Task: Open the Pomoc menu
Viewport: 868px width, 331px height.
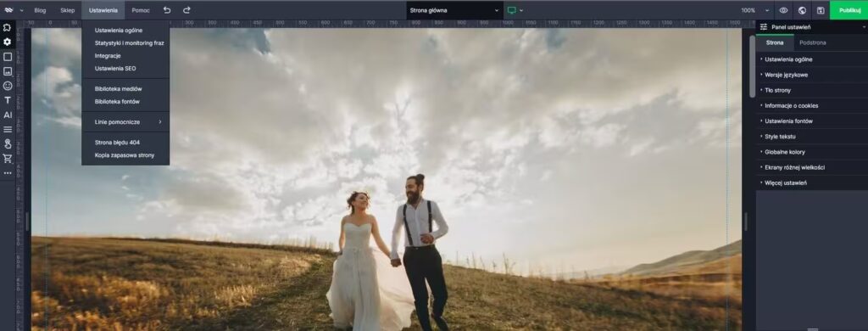Action: coord(141,10)
